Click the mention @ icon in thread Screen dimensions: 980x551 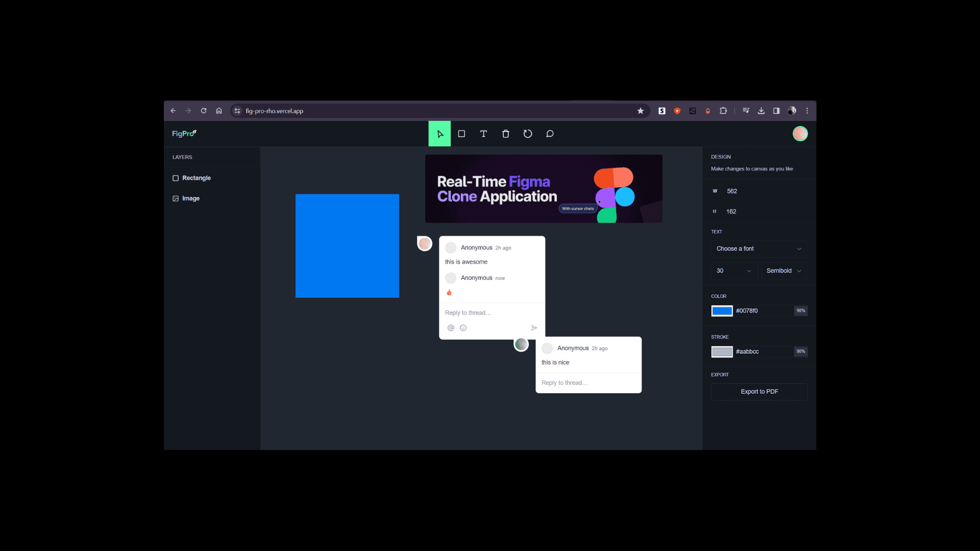click(x=451, y=328)
